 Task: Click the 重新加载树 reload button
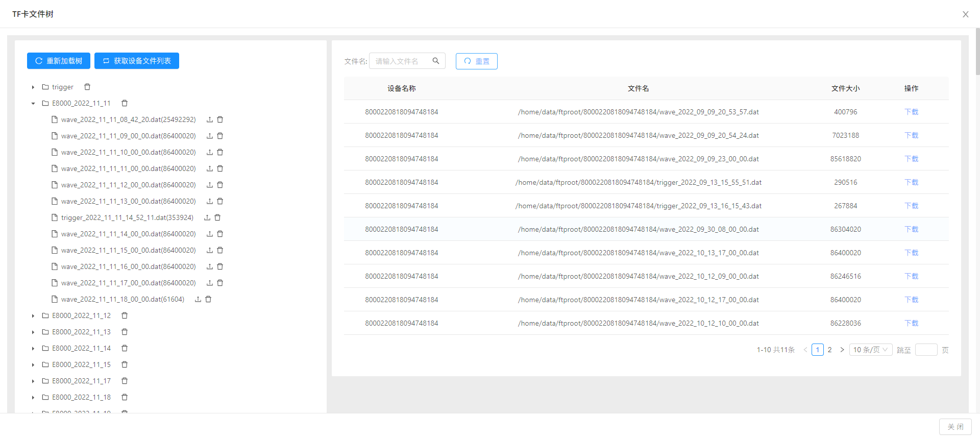pos(59,61)
